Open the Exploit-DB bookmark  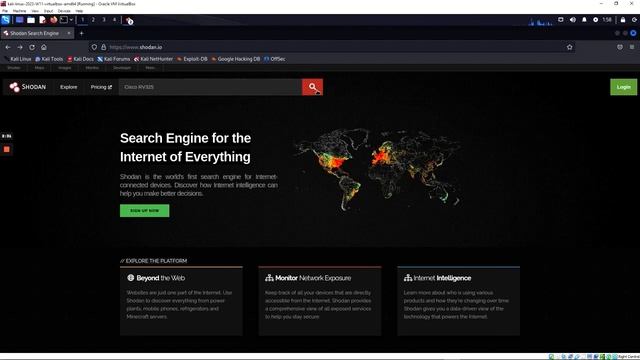pos(192,59)
